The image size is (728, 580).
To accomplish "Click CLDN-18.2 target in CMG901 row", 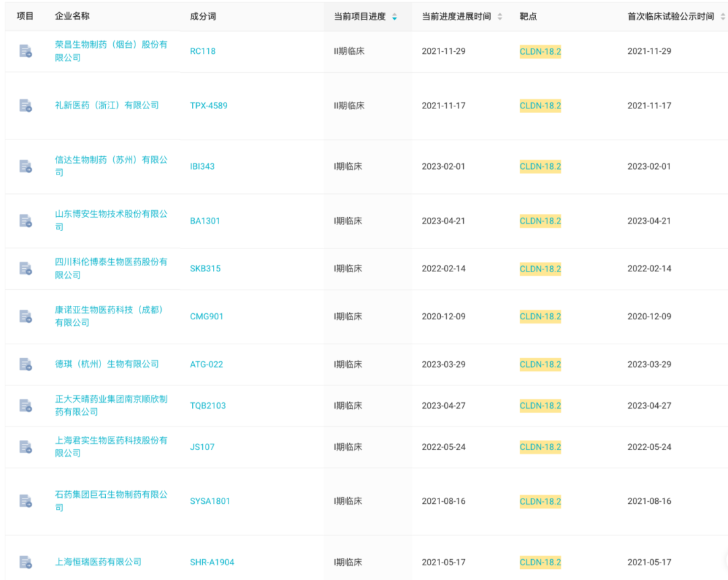I will (x=540, y=317).
